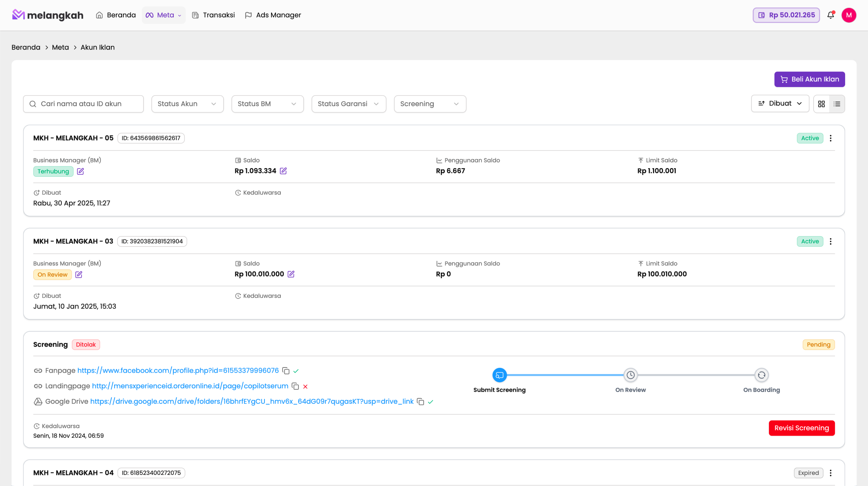Switch to grid card view

pyautogui.click(x=821, y=104)
